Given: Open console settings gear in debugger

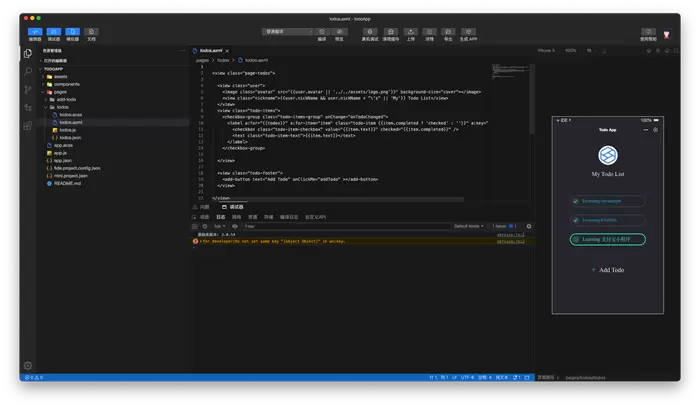Looking at the screenshot, I should point(529,226).
